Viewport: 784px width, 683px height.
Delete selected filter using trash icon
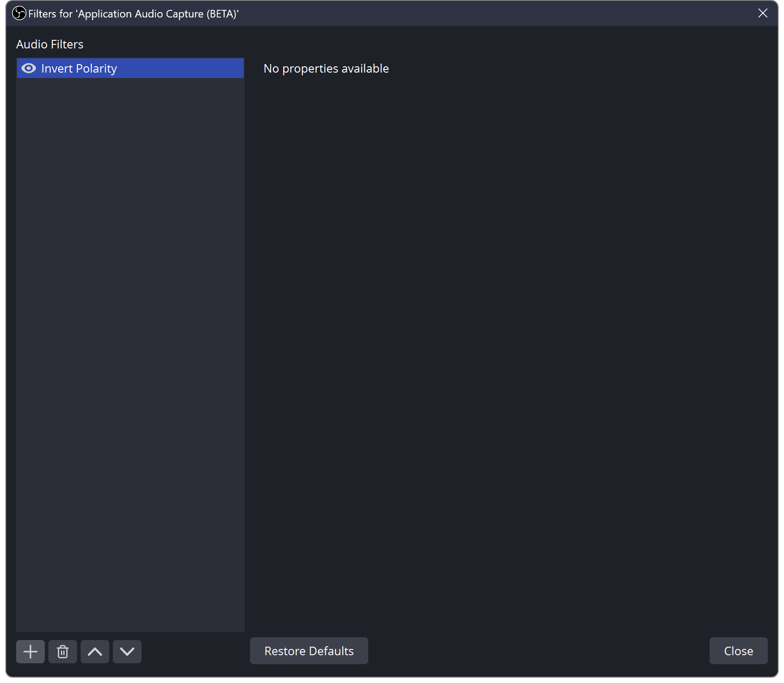[63, 651]
